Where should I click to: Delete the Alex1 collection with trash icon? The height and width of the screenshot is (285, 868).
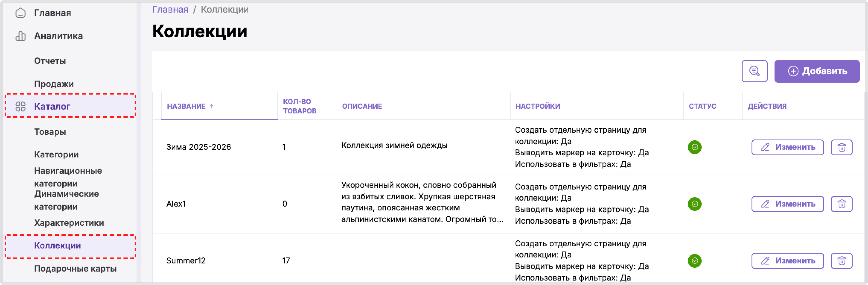(841, 204)
